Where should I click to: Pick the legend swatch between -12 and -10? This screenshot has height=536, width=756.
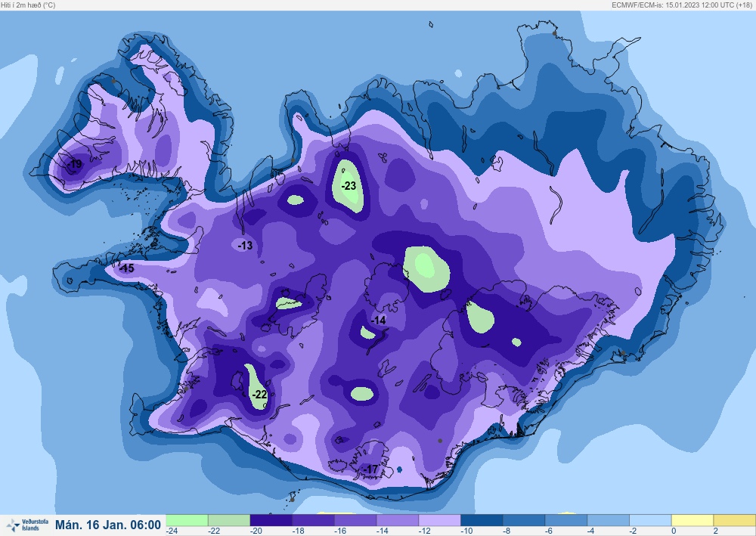[439, 520]
